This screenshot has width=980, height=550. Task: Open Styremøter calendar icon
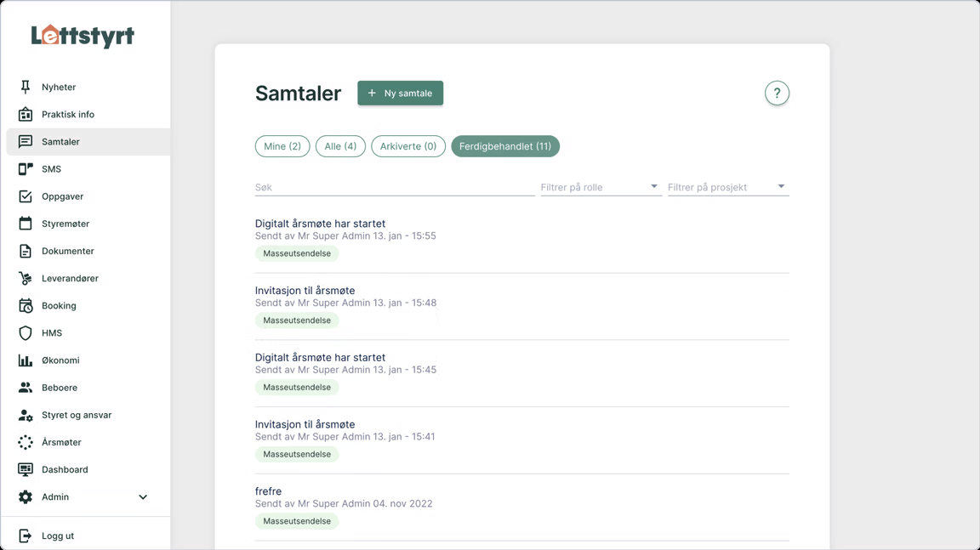point(26,224)
